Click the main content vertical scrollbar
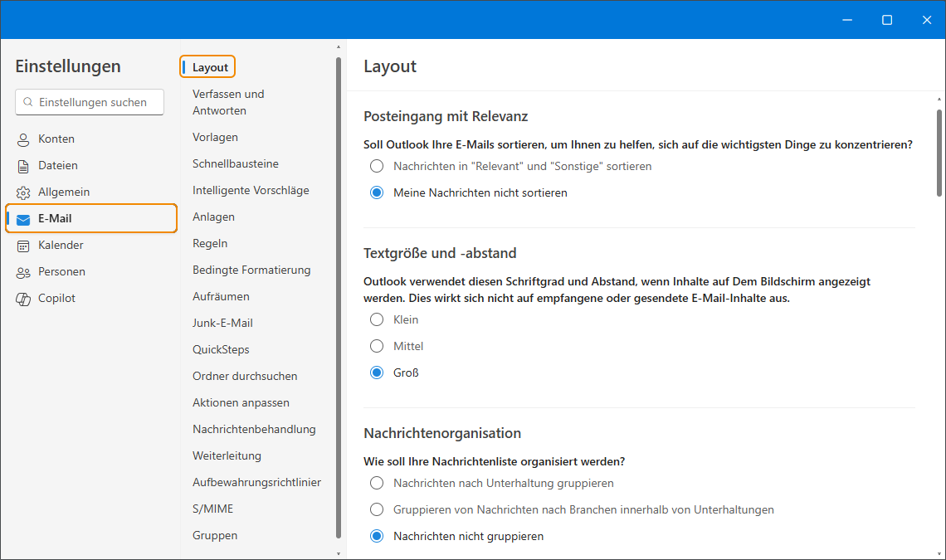This screenshot has width=946, height=560. click(939, 152)
